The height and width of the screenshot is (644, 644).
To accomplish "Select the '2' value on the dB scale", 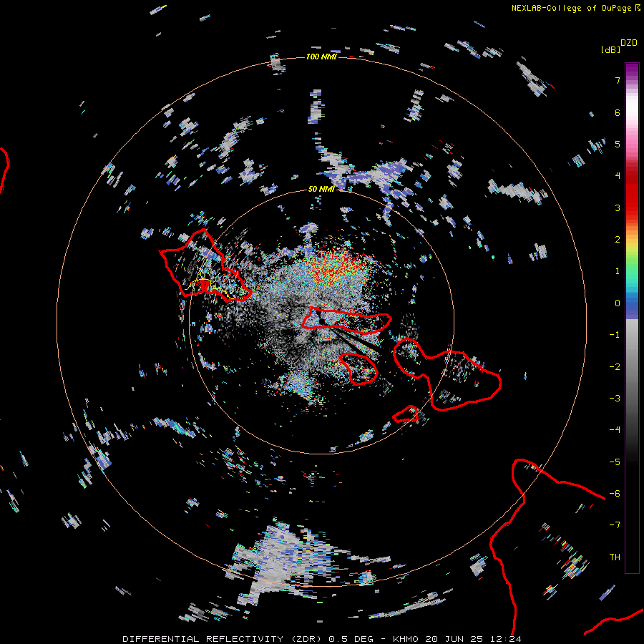I will pos(618,240).
